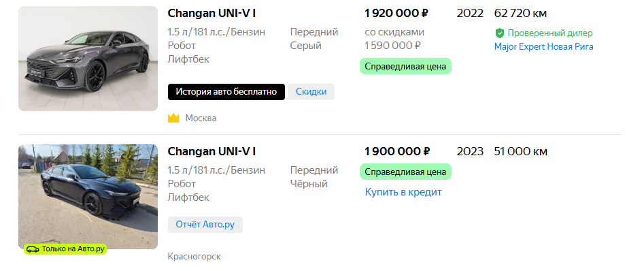This screenshot has width=644, height=271.
Task: Open the black Changan UNI-V photo
Action: coord(88,197)
